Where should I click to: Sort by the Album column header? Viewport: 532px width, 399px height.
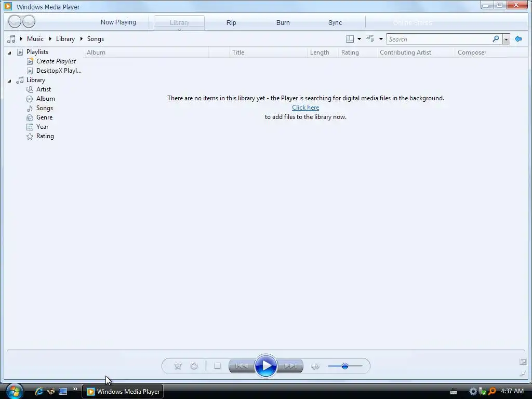click(x=146, y=52)
